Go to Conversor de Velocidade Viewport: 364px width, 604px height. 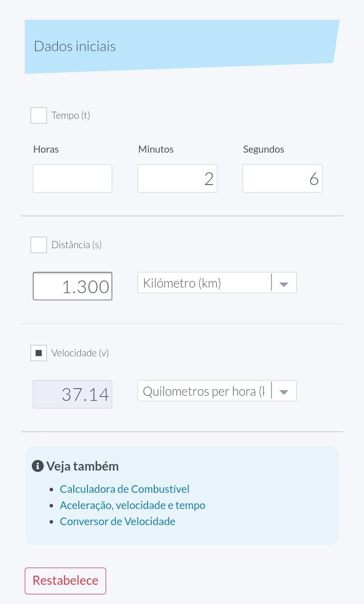pyautogui.click(x=117, y=521)
